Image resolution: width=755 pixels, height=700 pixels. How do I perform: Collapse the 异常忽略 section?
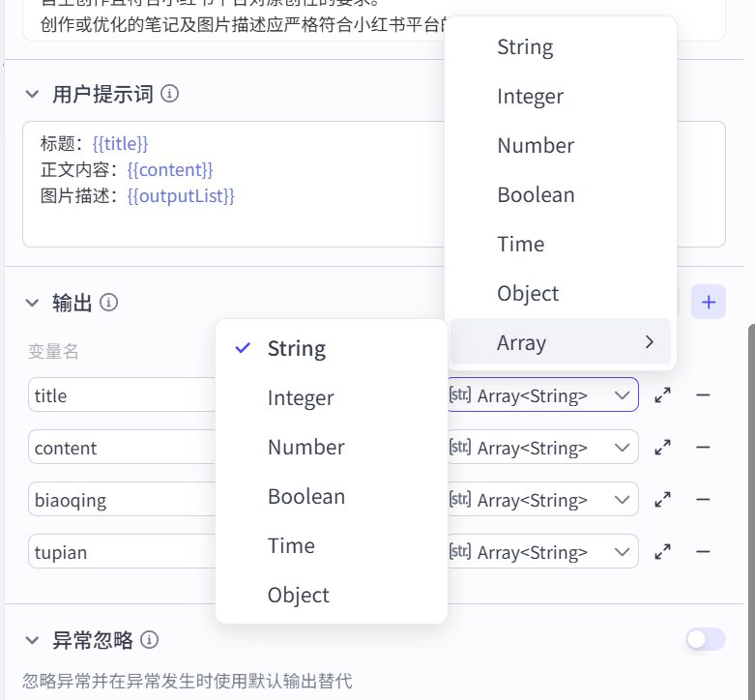pos(32,640)
